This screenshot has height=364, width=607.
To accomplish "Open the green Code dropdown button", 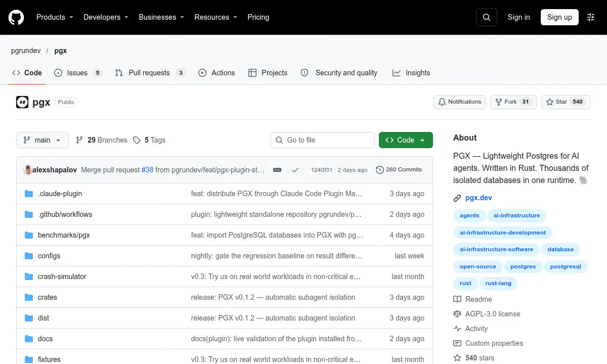I will point(406,140).
